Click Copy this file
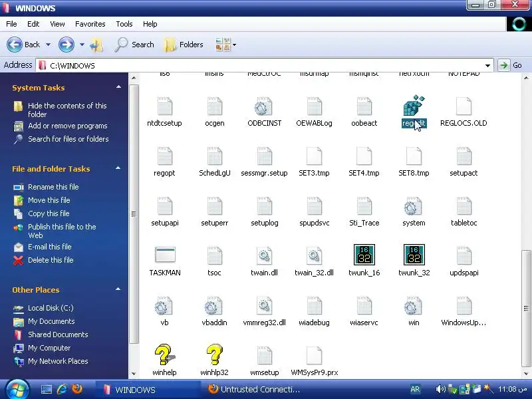Screen dimensions: 532x399 point(49,213)
